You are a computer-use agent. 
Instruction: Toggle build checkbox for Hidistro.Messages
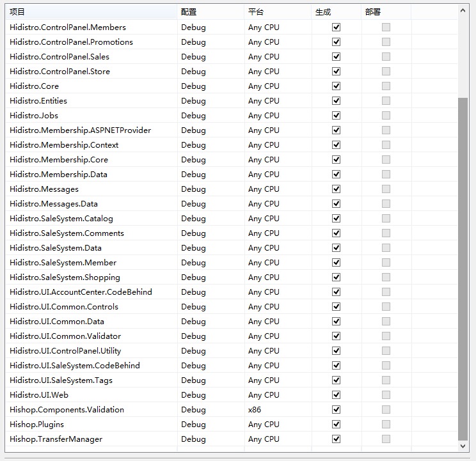[336, 189]
